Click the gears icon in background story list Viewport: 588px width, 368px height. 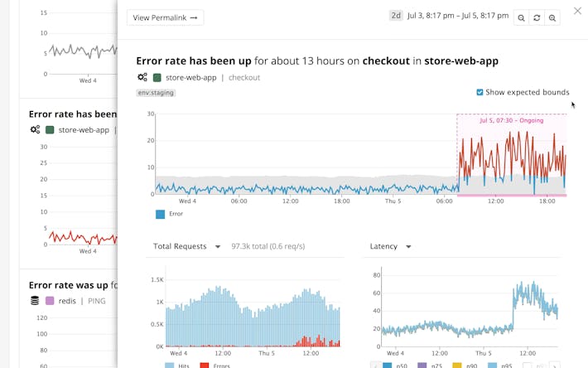coord(35,130)
